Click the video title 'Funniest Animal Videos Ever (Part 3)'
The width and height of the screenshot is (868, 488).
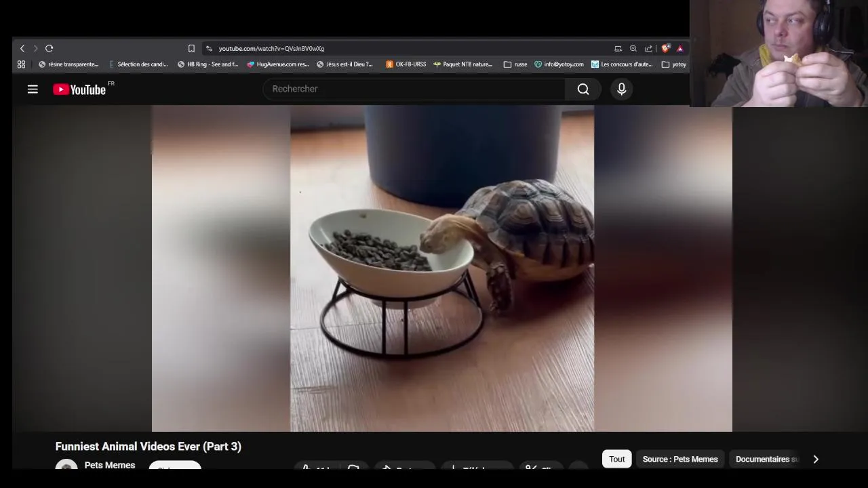(x=149, y=447)
